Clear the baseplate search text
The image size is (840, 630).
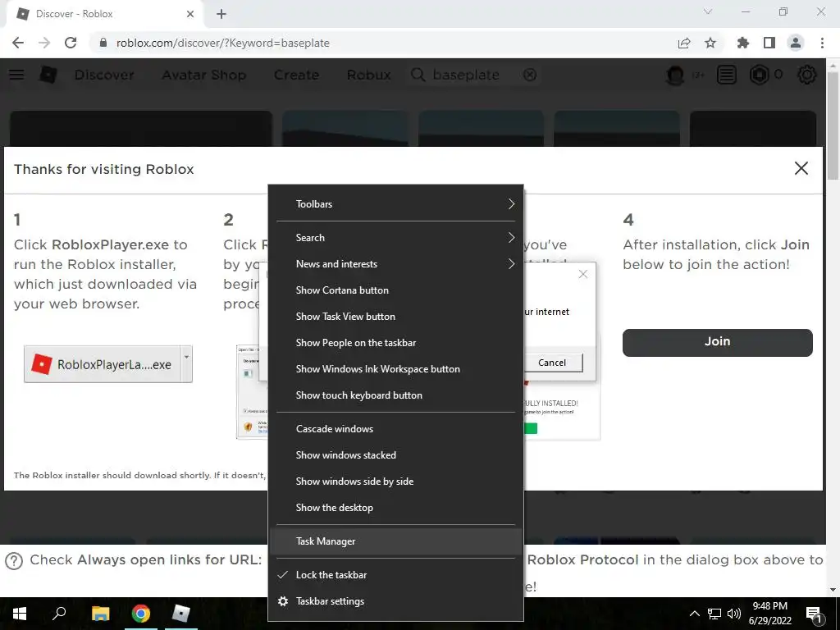(530, 75)
